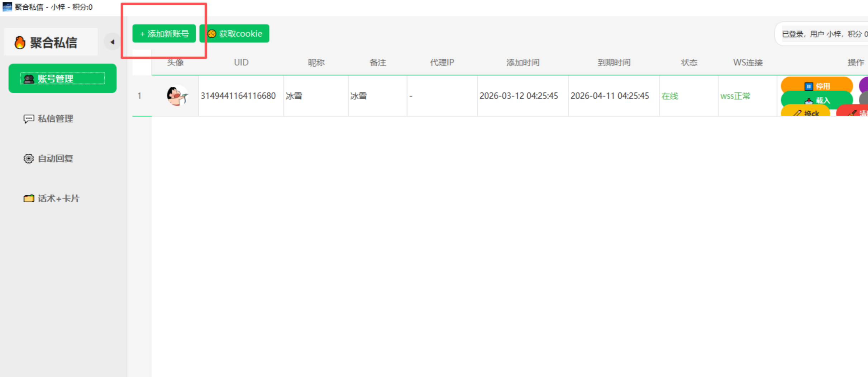Click the yellow 换ck pencil button

pos(805,112)
